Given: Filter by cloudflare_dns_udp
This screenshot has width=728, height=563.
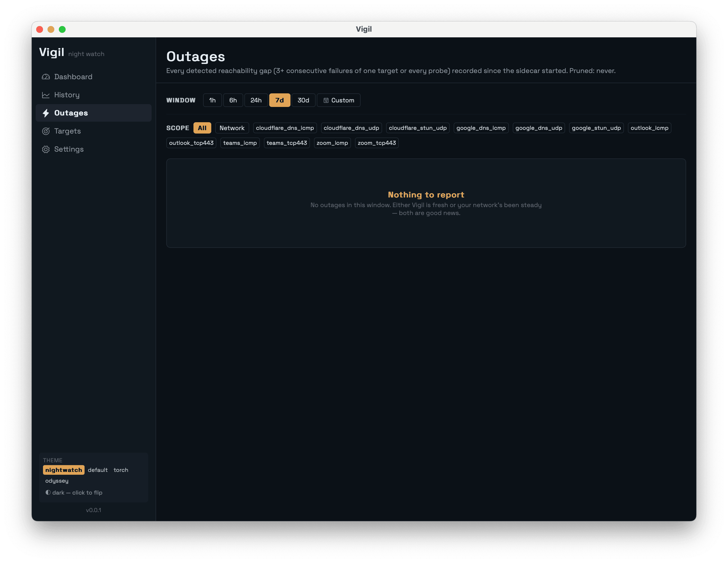Looking at the screenshot, I should (351, 128).
